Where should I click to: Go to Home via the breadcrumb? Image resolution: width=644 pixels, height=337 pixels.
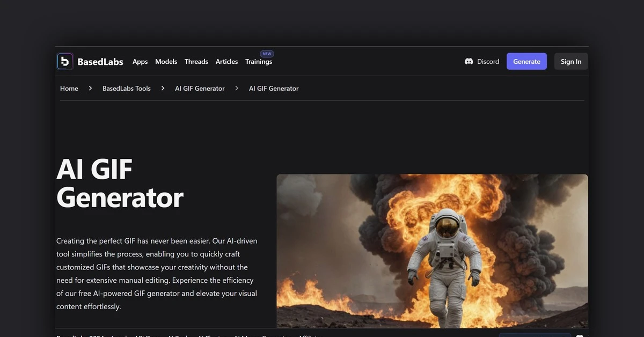(x=69, y=88)
